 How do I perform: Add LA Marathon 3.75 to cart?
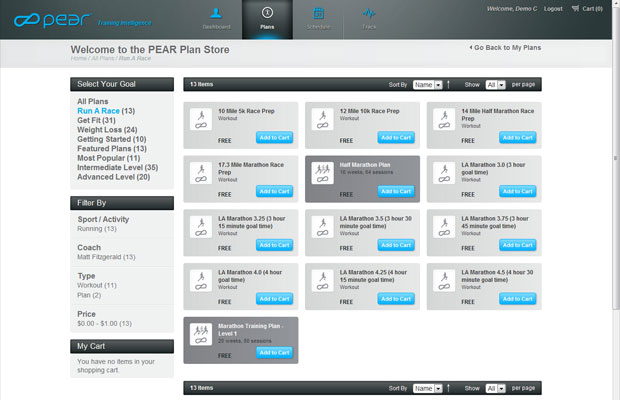point(518,245)
